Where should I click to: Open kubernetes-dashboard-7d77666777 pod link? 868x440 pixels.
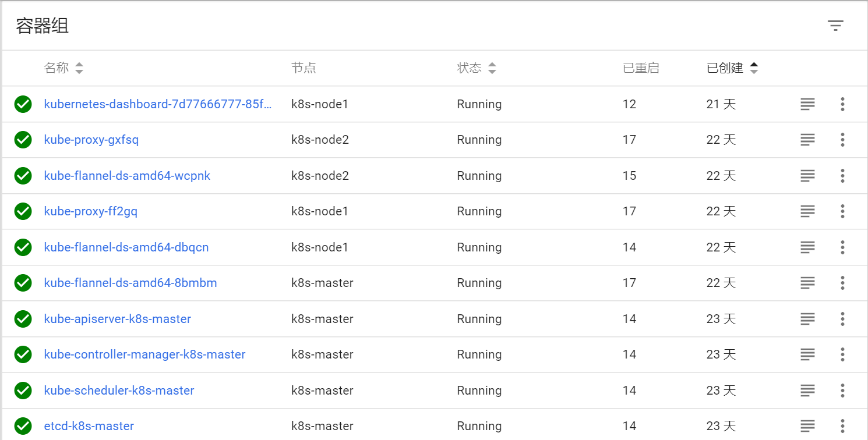pos(158,104)
